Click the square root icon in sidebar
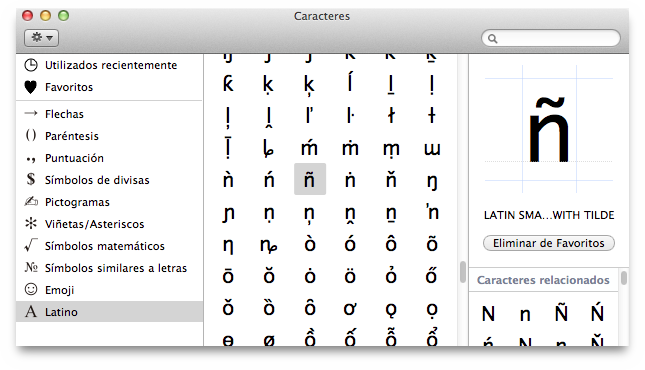This screenshot has height=370, width=645. click(31, 245)
